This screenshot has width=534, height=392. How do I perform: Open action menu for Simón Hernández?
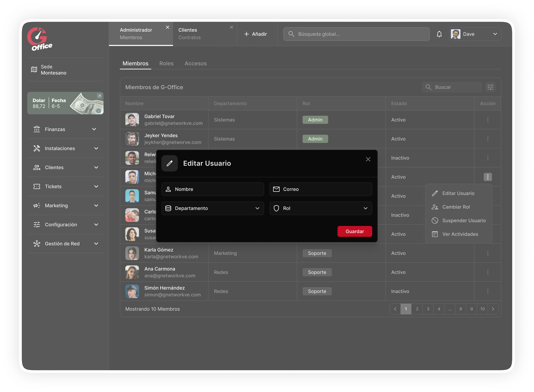tap(488, 291)
